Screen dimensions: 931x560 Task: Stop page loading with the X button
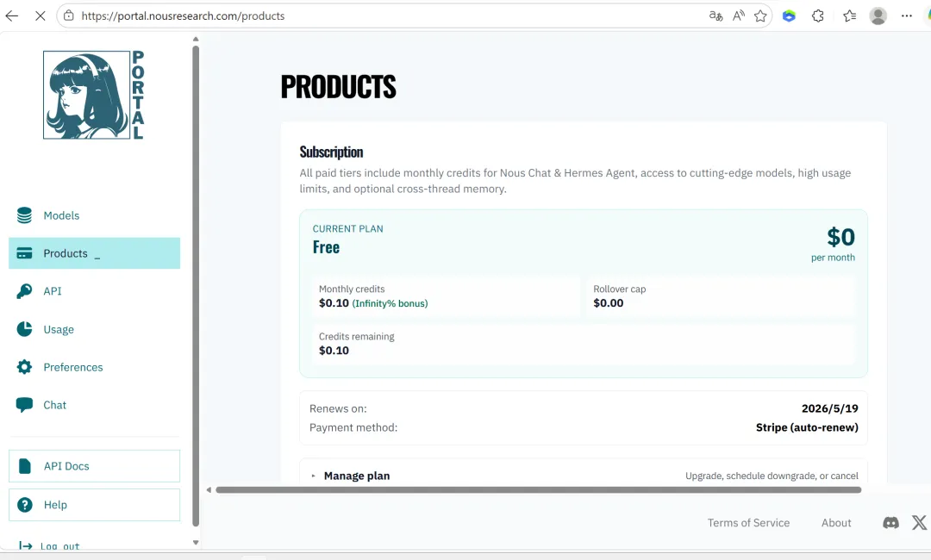[x=41, y=16]
